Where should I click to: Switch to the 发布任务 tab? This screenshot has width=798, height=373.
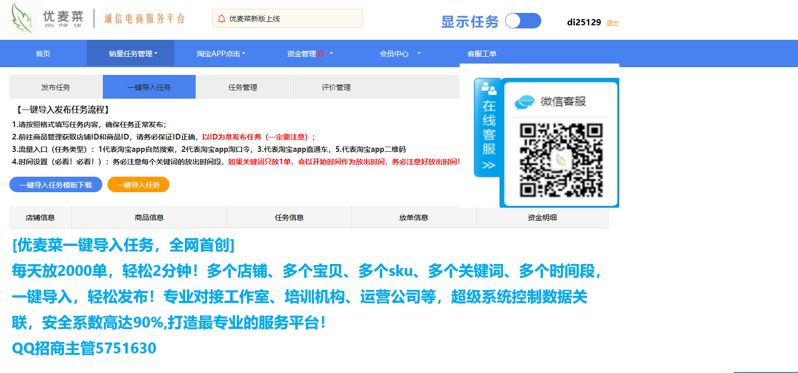[x=56, y=87]
